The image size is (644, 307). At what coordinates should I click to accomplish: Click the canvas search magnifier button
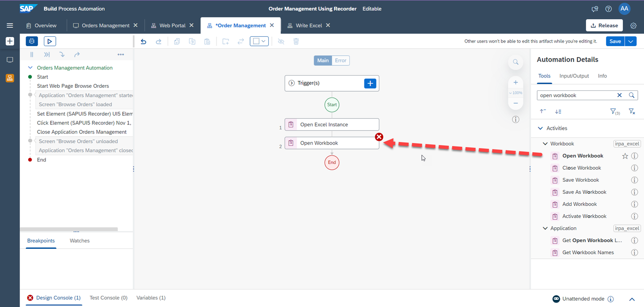coord(516,62)
